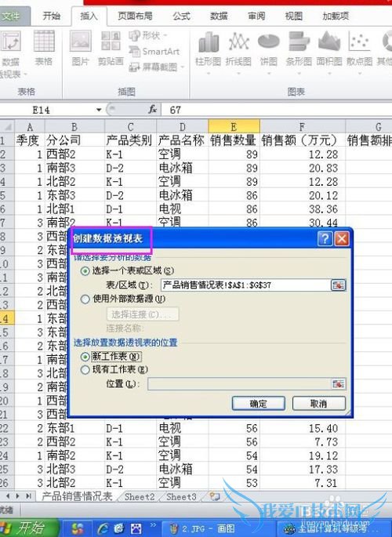
Task: Open the Sheet2 tab
Action: [x=140, y=496]
